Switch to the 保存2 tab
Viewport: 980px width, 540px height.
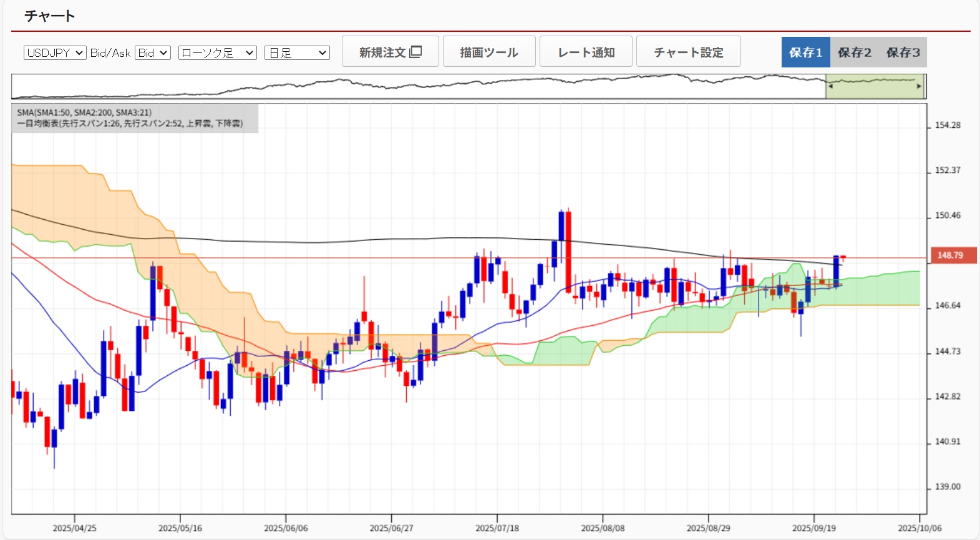tap(854, 52)
